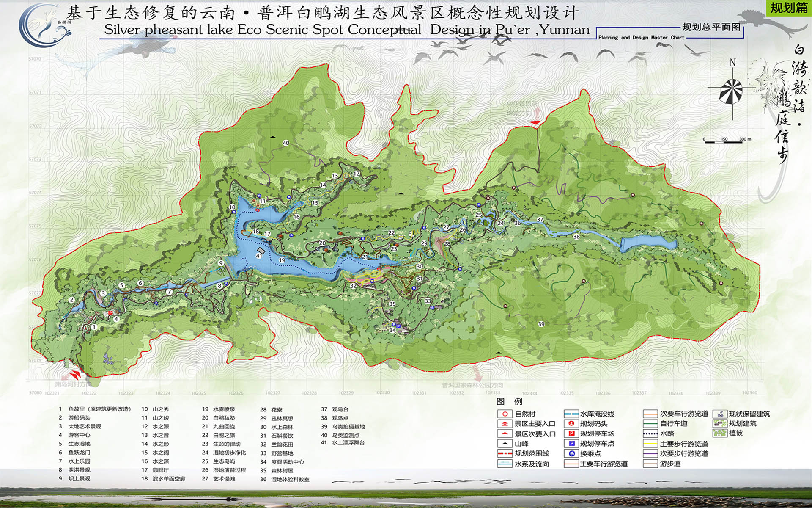This screenshot has height=508, width=812.
Task: Click the 规划码头 anchor legend icon
Action: (571, 423)
